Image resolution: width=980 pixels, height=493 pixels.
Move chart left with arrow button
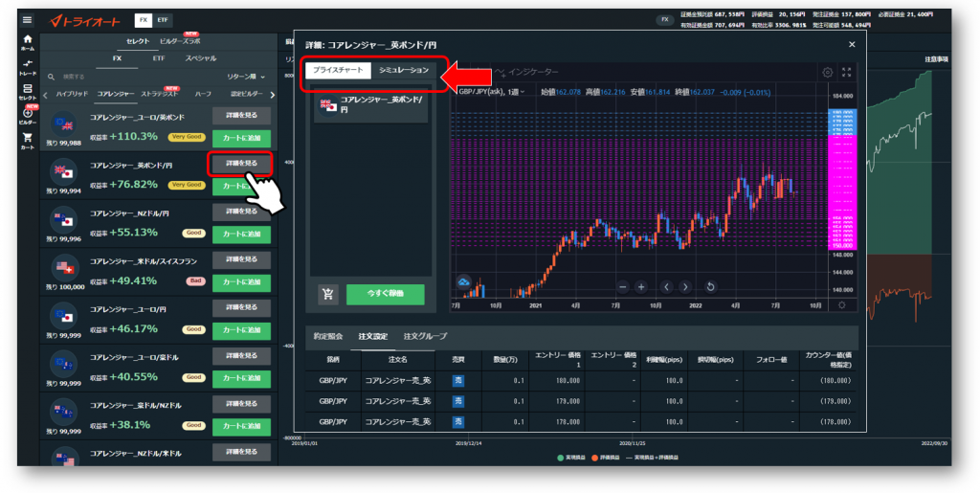pyautogui.click(x=666, y=287)
